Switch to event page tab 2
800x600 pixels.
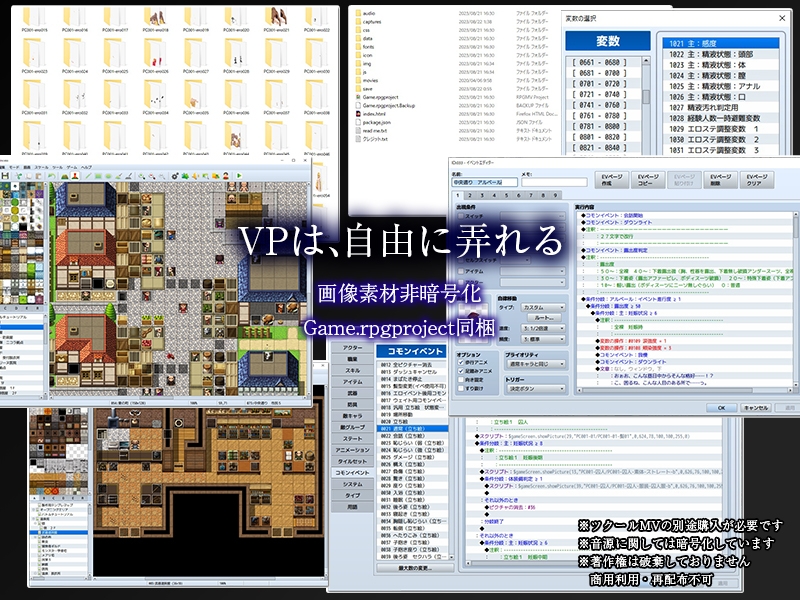(x=469, y=195)
